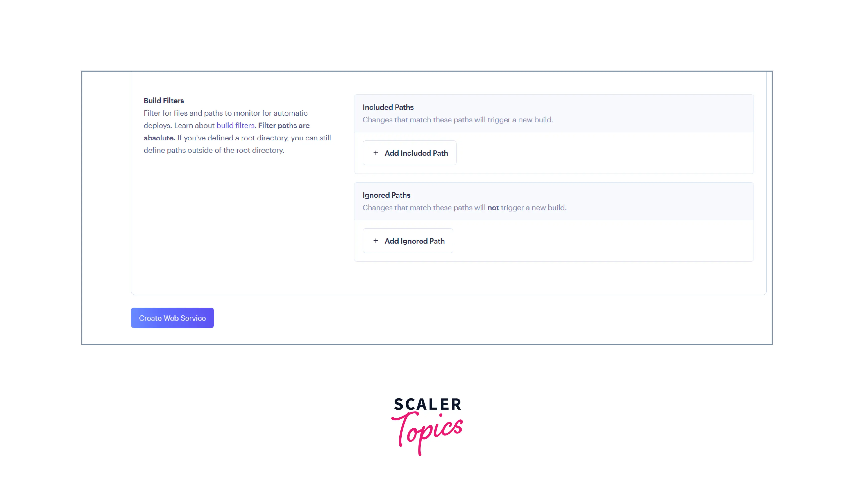Click the Ignored Paths 'Changes that match' description

point(423,207)
